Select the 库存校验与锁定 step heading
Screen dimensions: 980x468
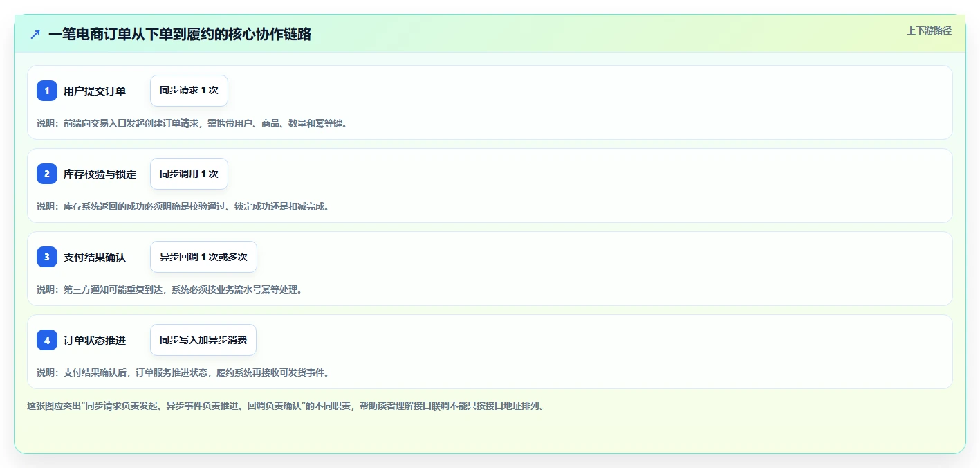coord(100,174)
